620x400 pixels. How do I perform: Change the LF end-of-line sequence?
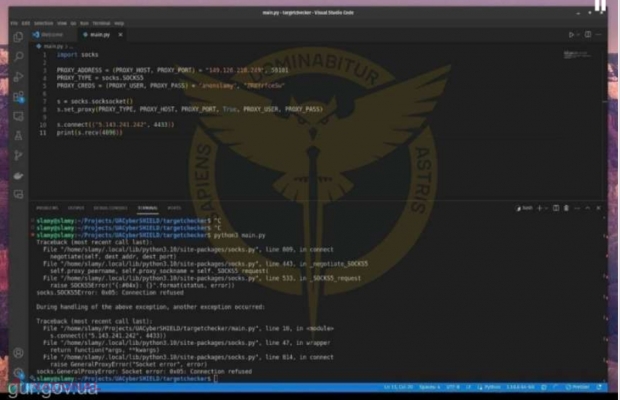pos(469,387)
